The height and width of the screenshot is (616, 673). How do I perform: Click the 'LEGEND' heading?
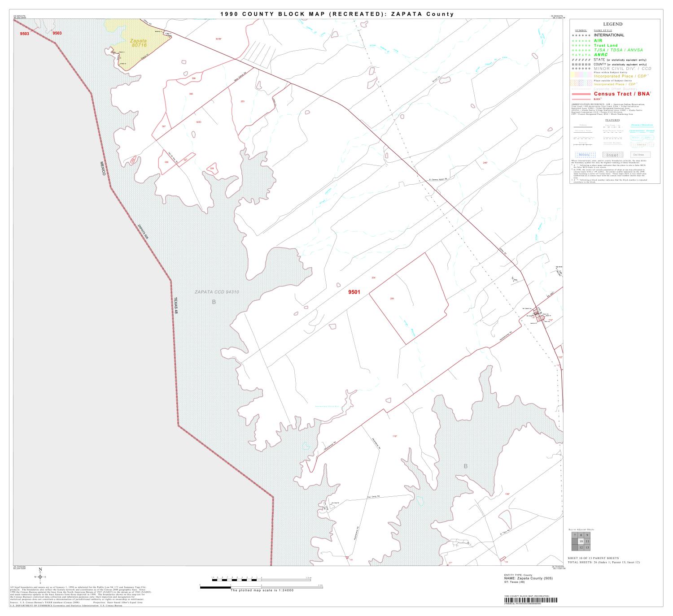coord(612,24)
